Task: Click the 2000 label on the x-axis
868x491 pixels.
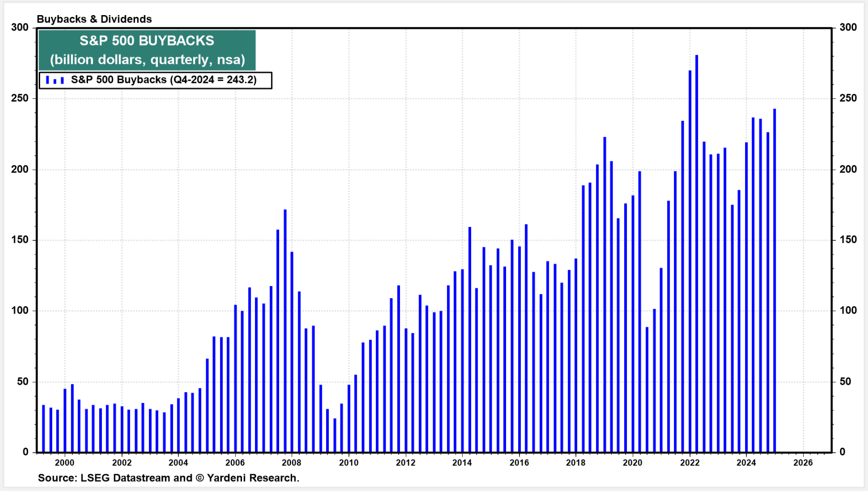Action: tap(65, 463)
